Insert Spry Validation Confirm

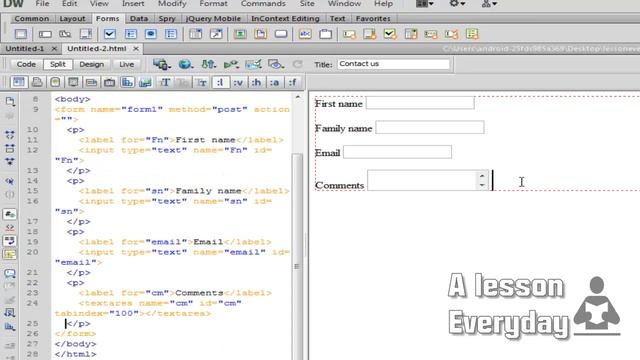point(451,34)
